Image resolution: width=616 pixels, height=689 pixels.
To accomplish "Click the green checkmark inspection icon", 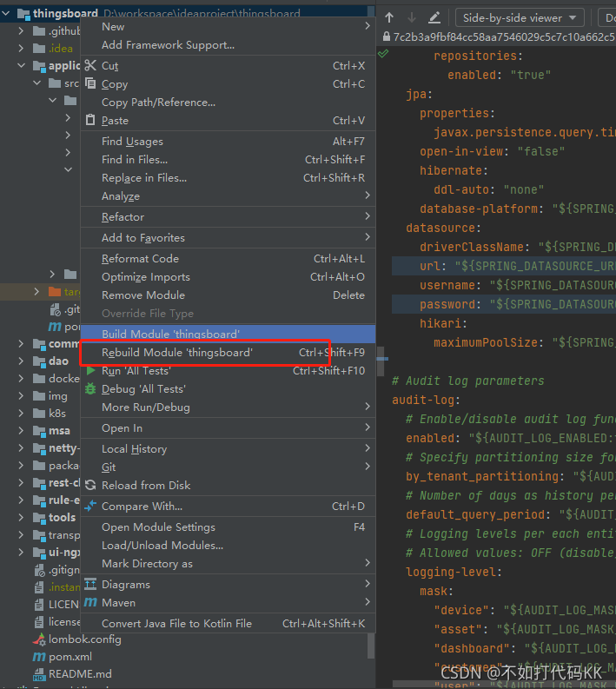I will [x=383, y=54].
